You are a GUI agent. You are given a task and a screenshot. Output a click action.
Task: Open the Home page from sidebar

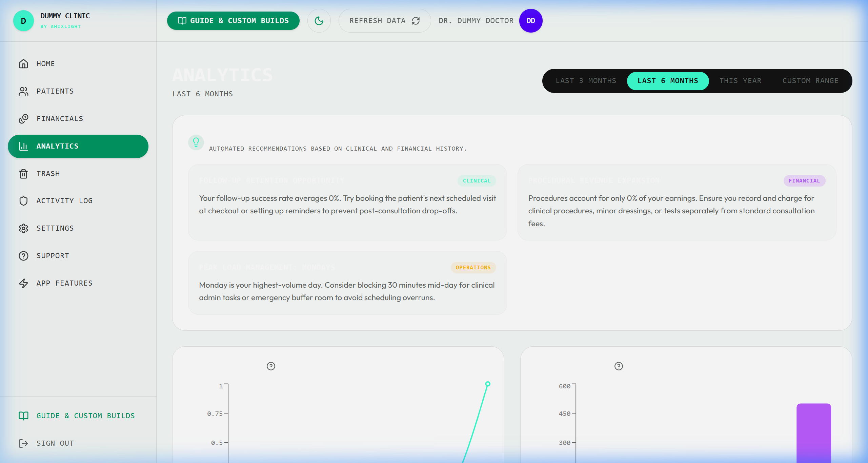78,64
